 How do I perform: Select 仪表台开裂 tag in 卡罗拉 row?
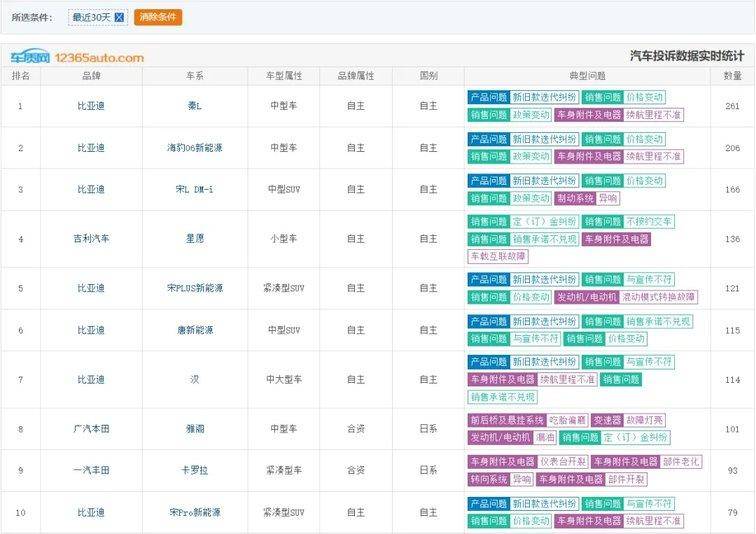563,462
